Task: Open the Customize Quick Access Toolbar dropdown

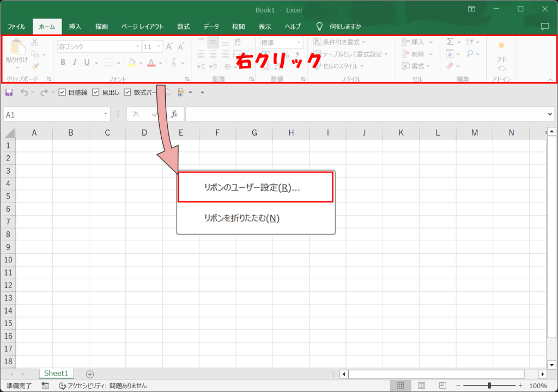Action: pyautogui.click(x=202, y=93)
